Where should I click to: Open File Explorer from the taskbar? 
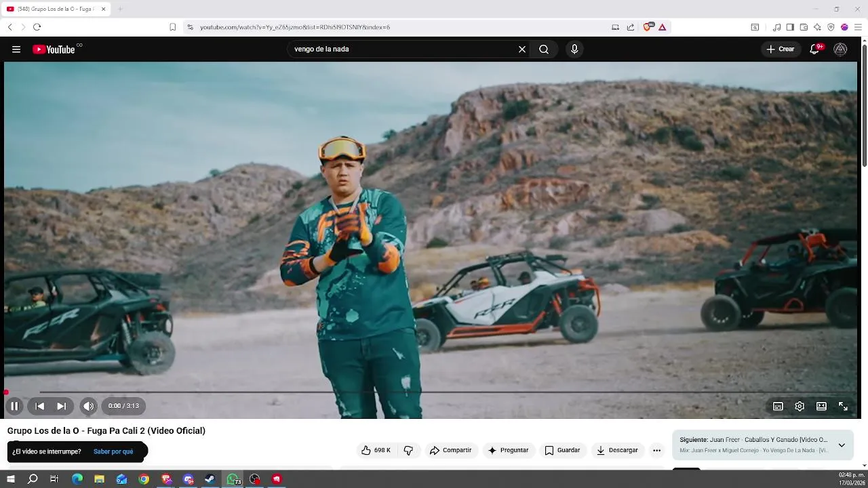pos(99,479)
